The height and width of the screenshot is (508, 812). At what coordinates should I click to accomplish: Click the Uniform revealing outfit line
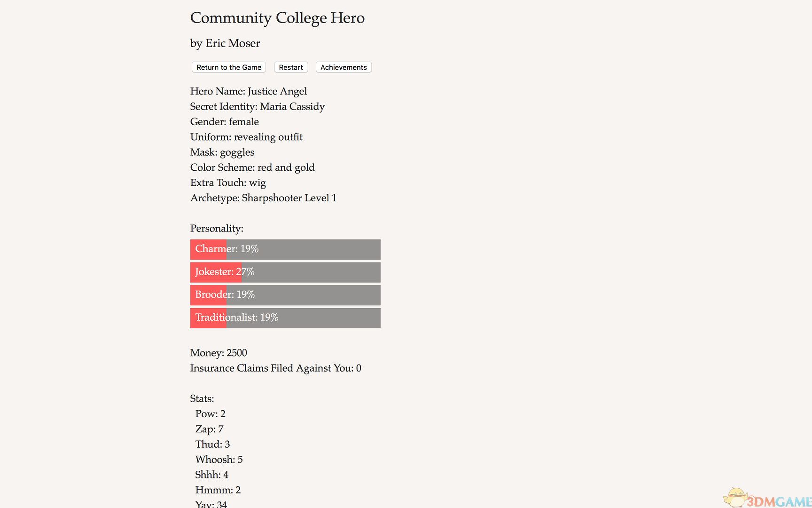click(x=246, y=137)
